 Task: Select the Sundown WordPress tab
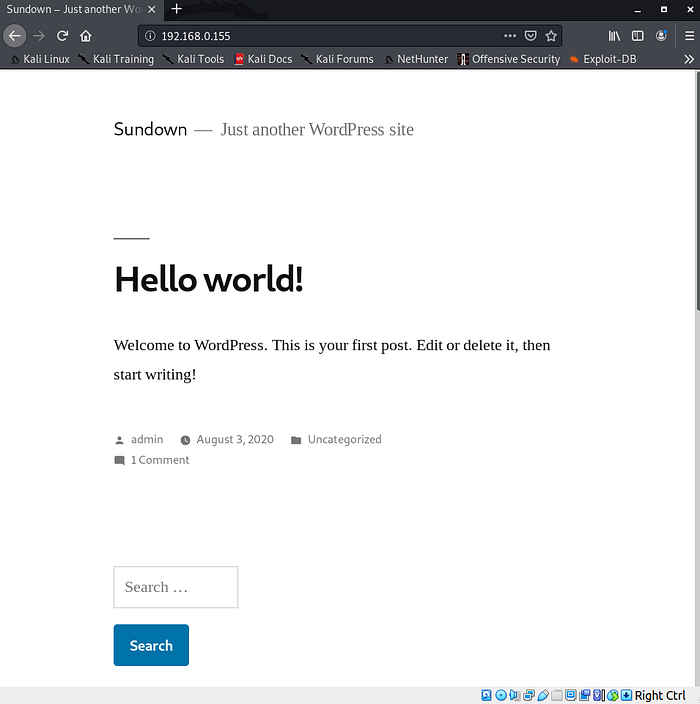(73, 9)
